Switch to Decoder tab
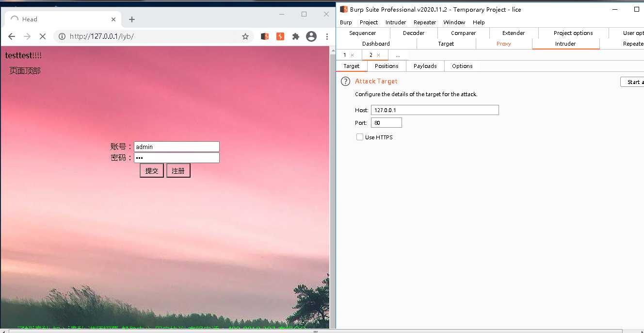Viewport: 644px width, 333px height. click(x=414, y=33)
